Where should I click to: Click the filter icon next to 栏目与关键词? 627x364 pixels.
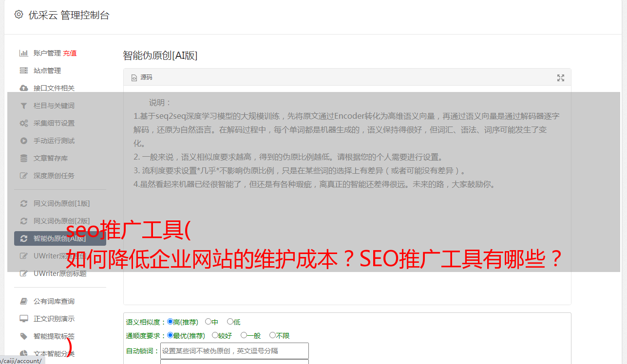[23, 106]
